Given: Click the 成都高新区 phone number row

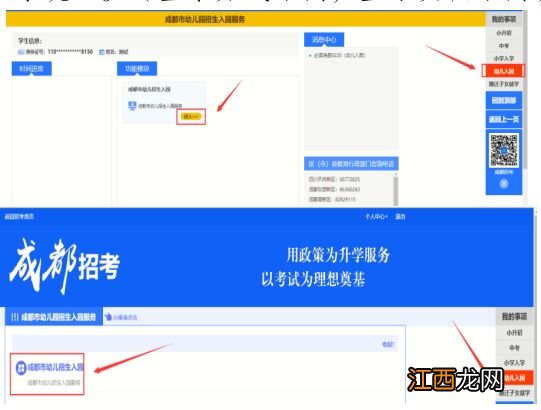Looking at the screenshot, I should click(x=332, y=199).
